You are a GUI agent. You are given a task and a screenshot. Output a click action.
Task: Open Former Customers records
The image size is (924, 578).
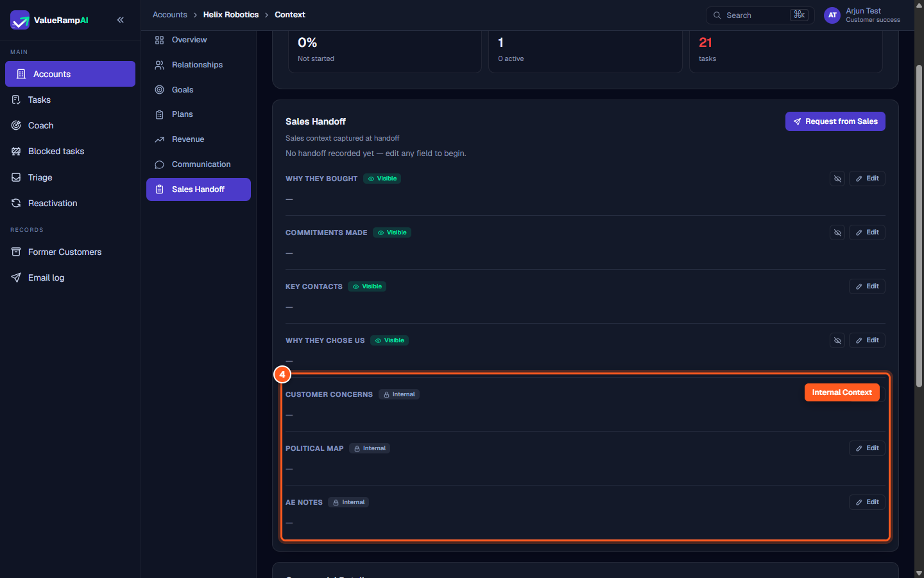70,252
